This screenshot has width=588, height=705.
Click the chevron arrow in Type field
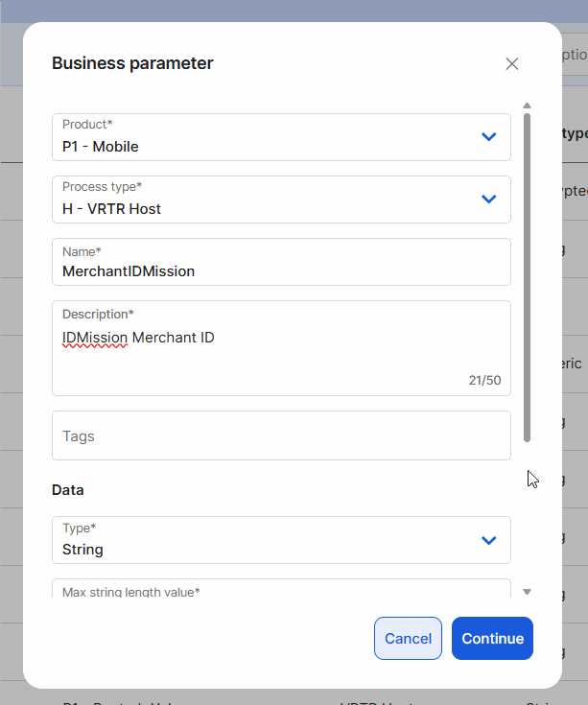488,540
